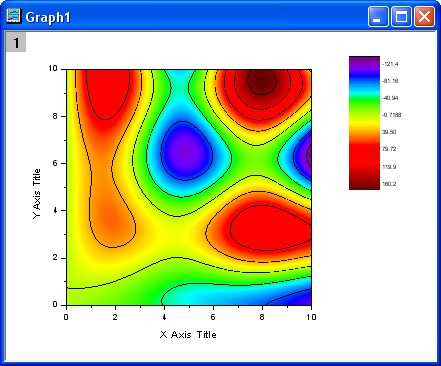Click the 39.50 color scale label

[x=389, y=132]
